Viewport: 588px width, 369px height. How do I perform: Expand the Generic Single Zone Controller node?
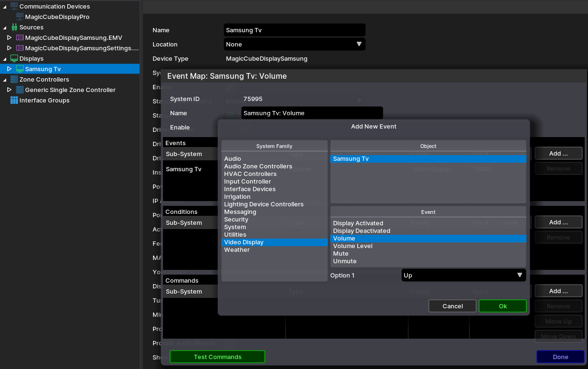(x=9, y=90)
